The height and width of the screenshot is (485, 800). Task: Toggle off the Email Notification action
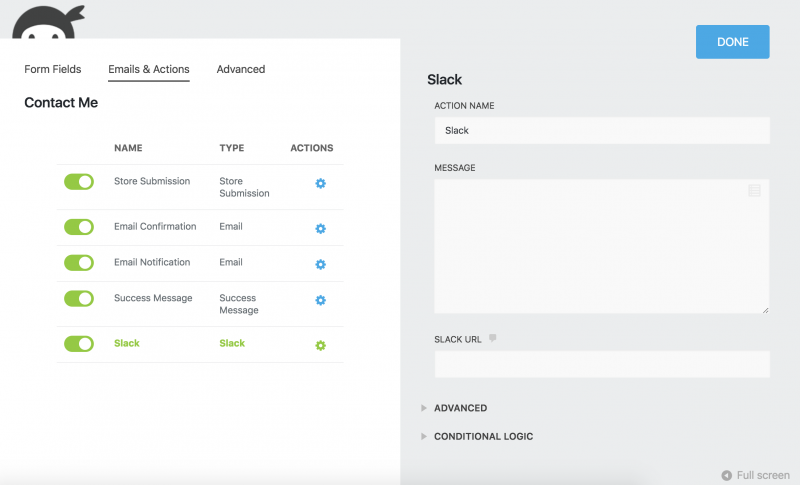[79, 263]
